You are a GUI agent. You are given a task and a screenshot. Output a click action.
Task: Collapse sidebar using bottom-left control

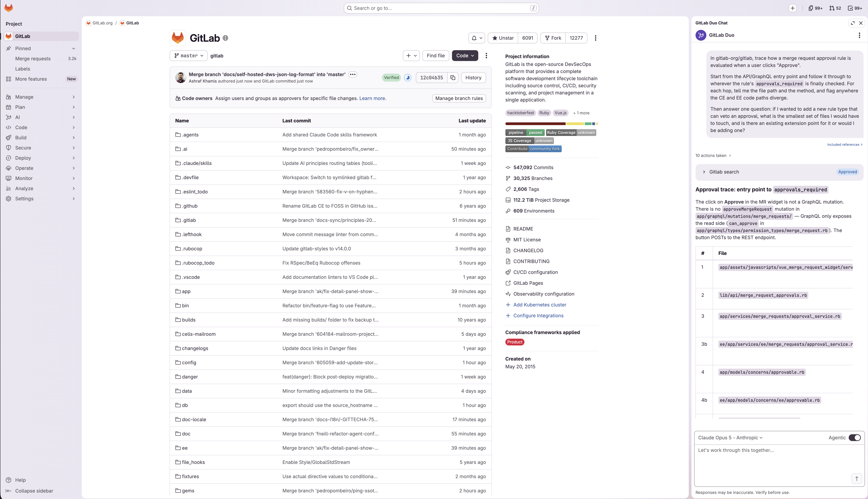coord(30,491)
